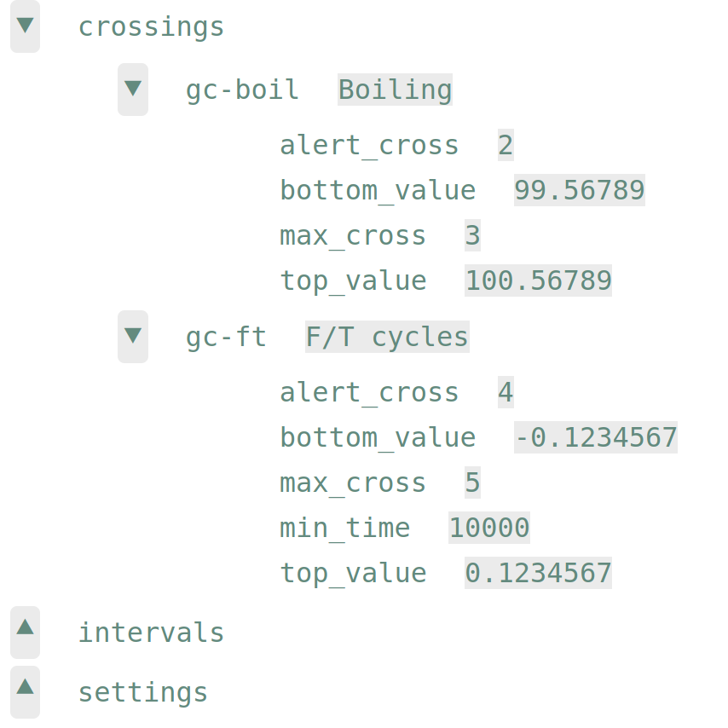Edit the F/T cycles name field

click(x=387, y=337)
